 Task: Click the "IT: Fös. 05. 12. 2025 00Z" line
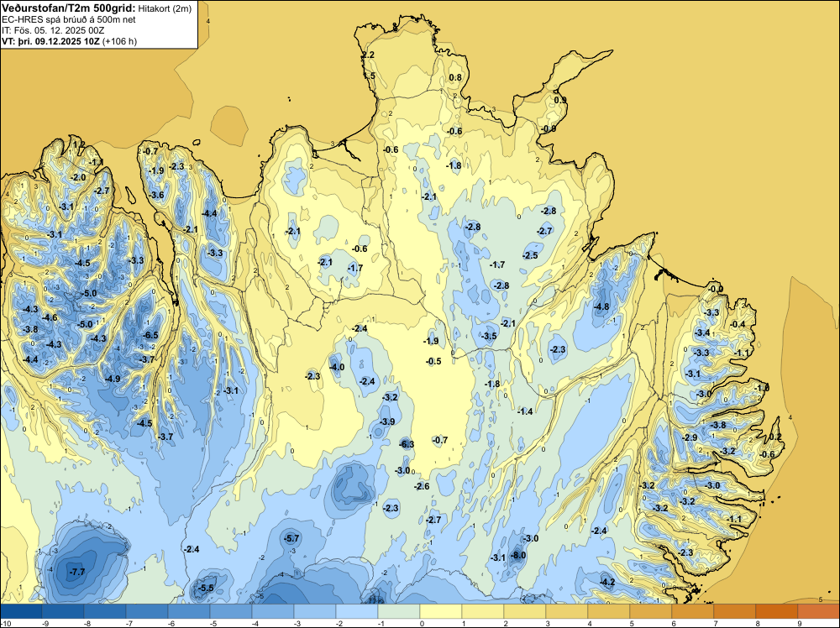pyautogui.click(x=53, y=30)
